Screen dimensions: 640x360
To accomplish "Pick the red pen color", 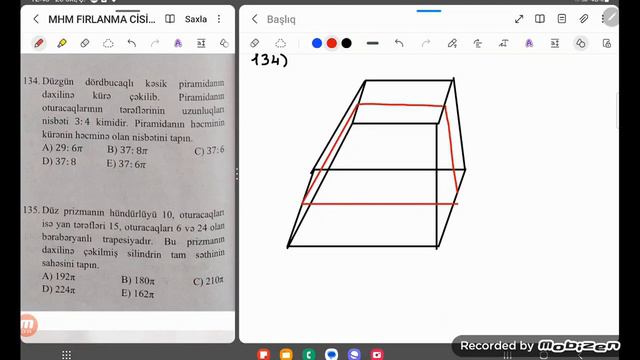I will click(332, 43).
